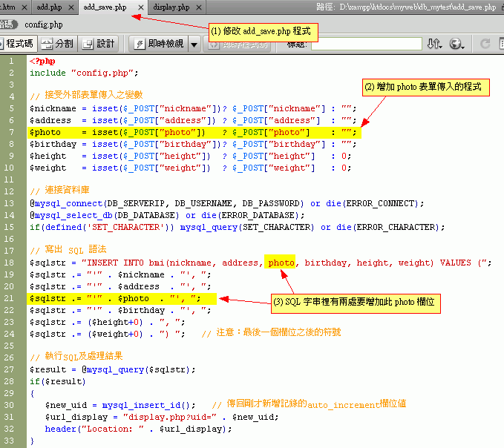Click the $nickname isset assignment line
Image resolution: width=504 pixels, height=448 pixels.
pos(193,108)
